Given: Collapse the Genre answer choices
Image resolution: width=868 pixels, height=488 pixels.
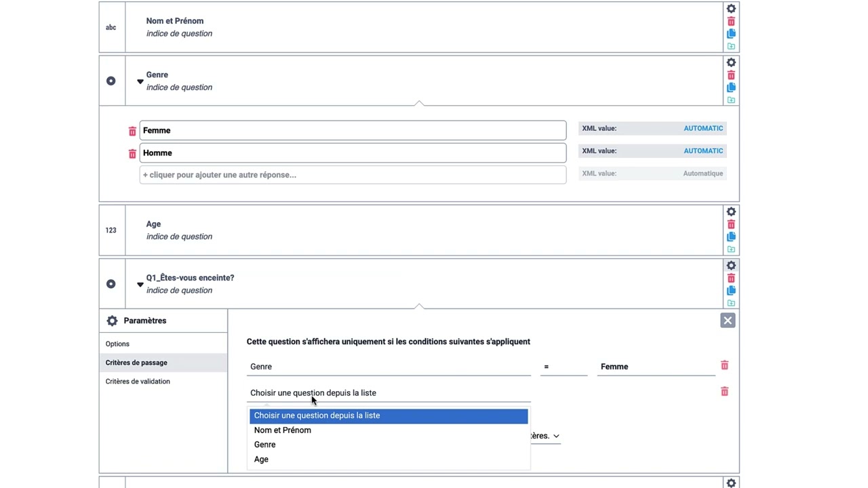Looking at the screenshot, I should click(140, 81).
